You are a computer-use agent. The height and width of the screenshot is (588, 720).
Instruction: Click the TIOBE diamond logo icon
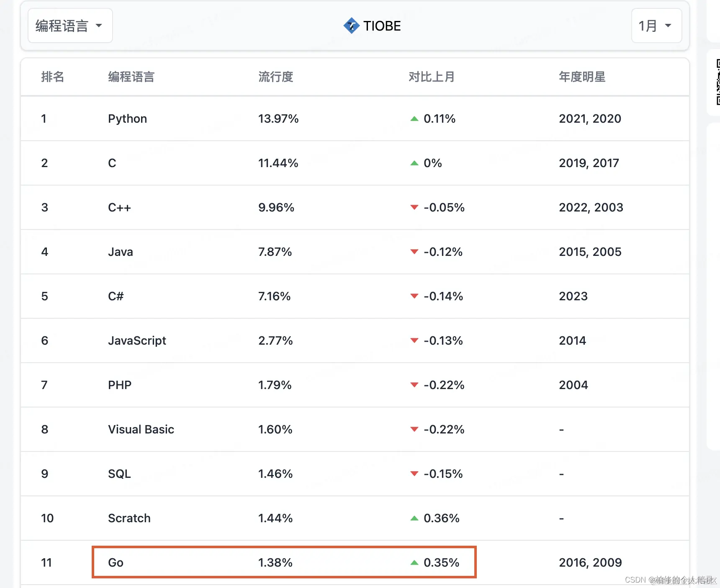[351, 26]
